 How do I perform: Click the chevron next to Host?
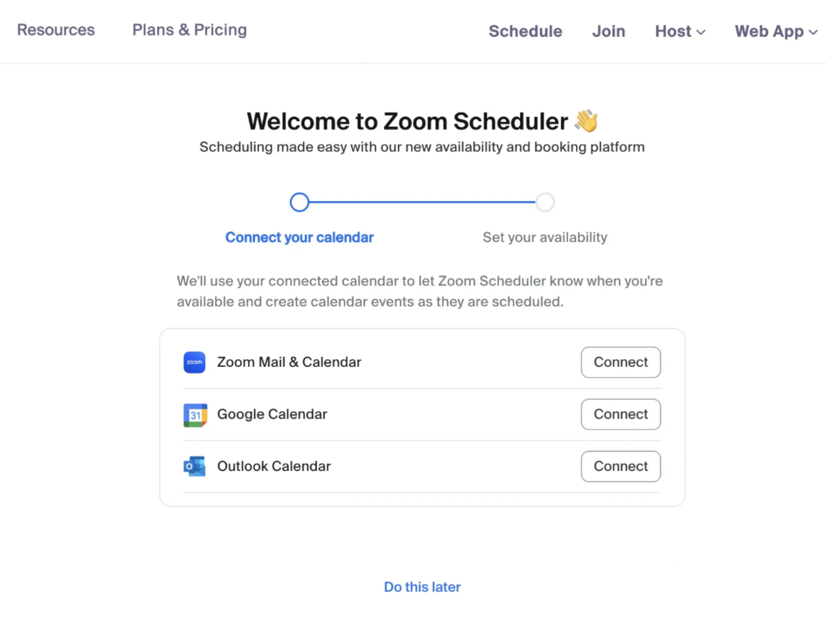(x=701, y=32)
